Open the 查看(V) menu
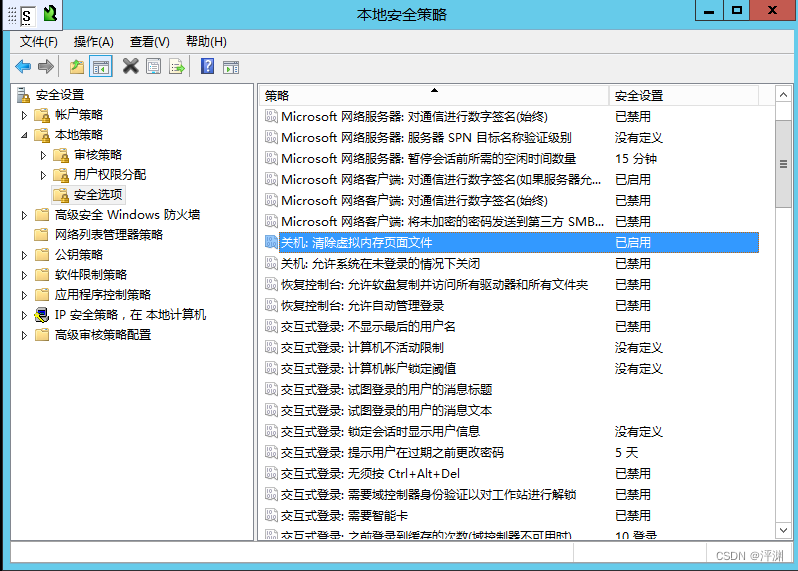 coord(150,42)
